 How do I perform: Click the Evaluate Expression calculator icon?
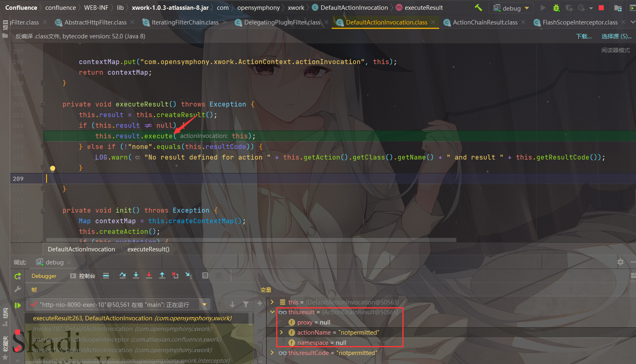tap(205, 276)
